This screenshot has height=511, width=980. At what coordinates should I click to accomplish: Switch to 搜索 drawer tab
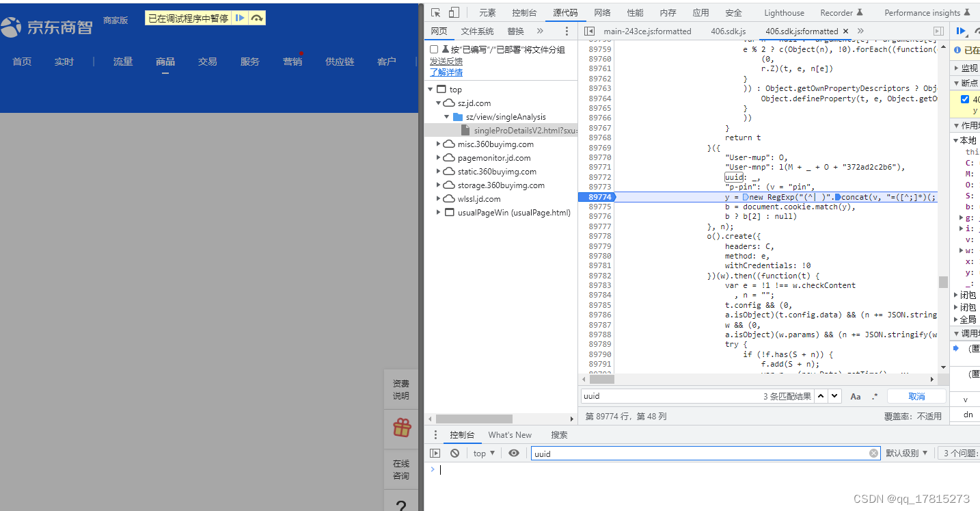coord(559,435)
